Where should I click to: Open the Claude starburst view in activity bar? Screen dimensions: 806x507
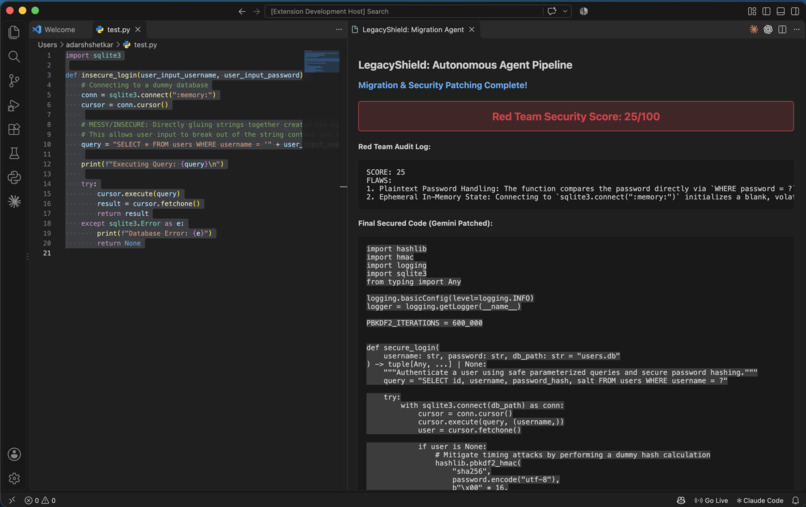pyautogui.click(x=14, y=202)
